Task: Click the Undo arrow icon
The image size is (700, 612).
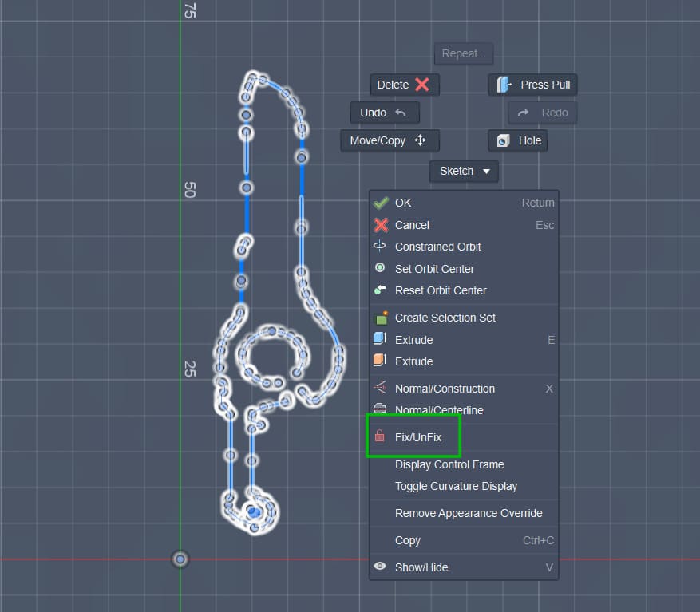Action: 401,113
